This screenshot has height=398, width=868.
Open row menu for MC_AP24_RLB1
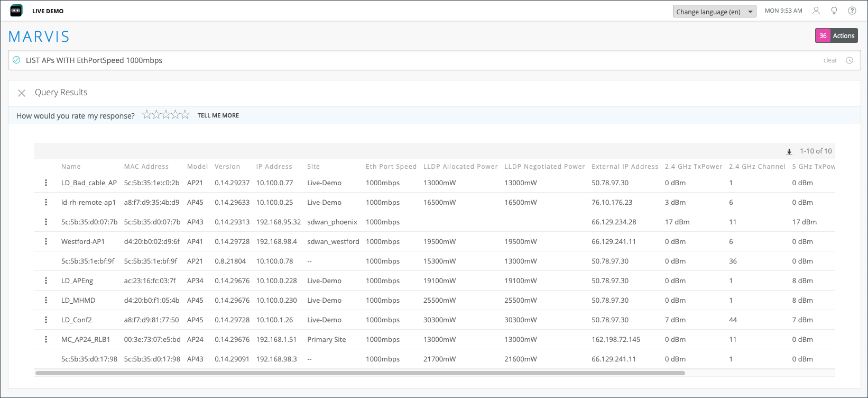(46, 339)
